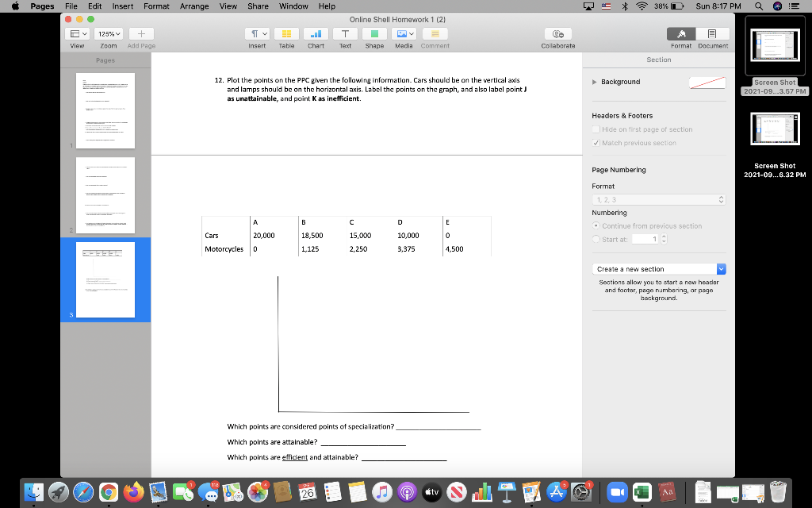Open the Insert menu

[122, 6]
